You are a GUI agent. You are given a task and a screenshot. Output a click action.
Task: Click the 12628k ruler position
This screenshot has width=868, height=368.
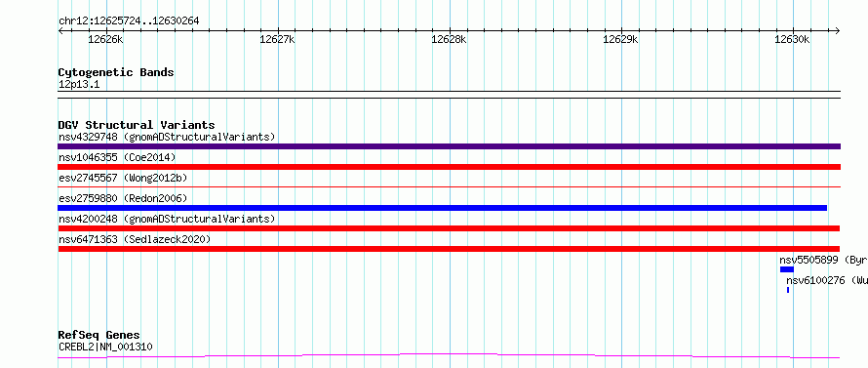(449, 39)
